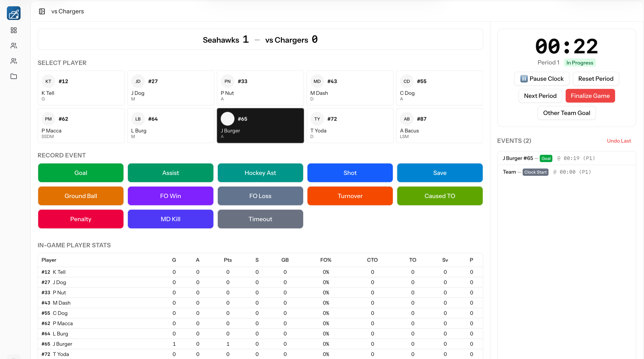Select the first team roster icon in sidebar

13,46
